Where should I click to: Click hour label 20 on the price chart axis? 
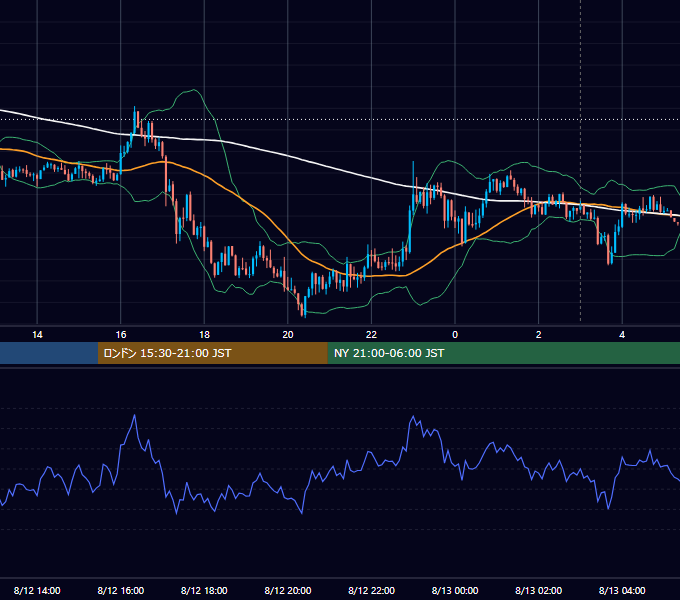pyautogui.click(x=288, y=335)
